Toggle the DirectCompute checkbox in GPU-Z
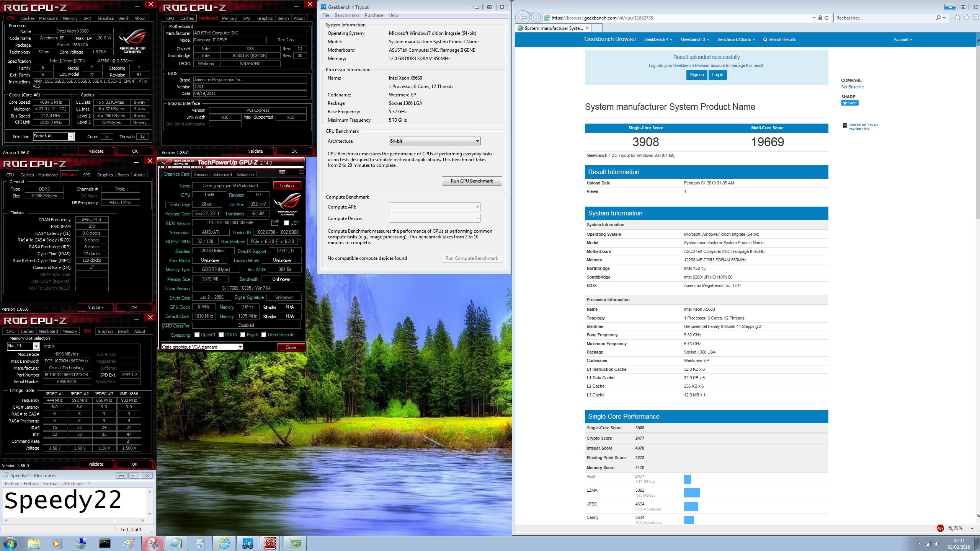Screen dimensions: 980x551 pos(263,335)
